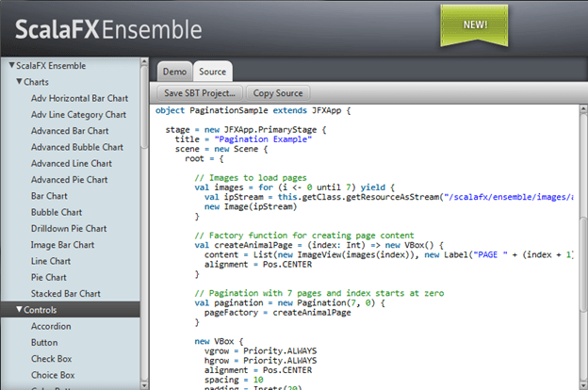Open Adv Line Category Chart sample
Image resolution: width=588 pixels, height=390 pixels.
click(x=78, y=114)
